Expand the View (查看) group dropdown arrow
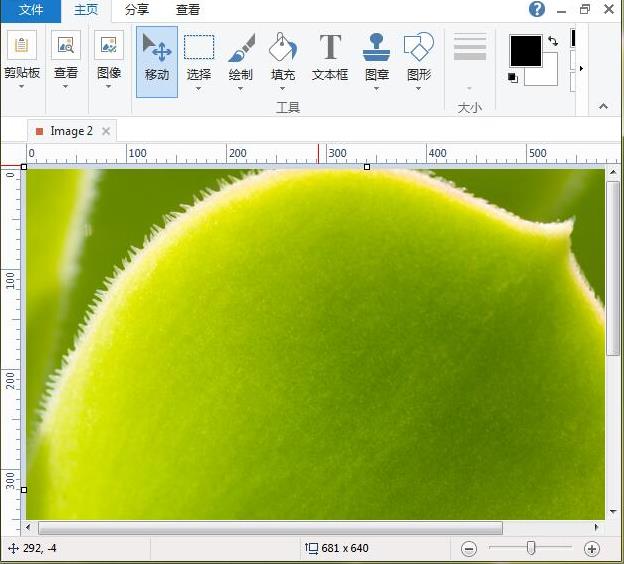 click(65, 86)
